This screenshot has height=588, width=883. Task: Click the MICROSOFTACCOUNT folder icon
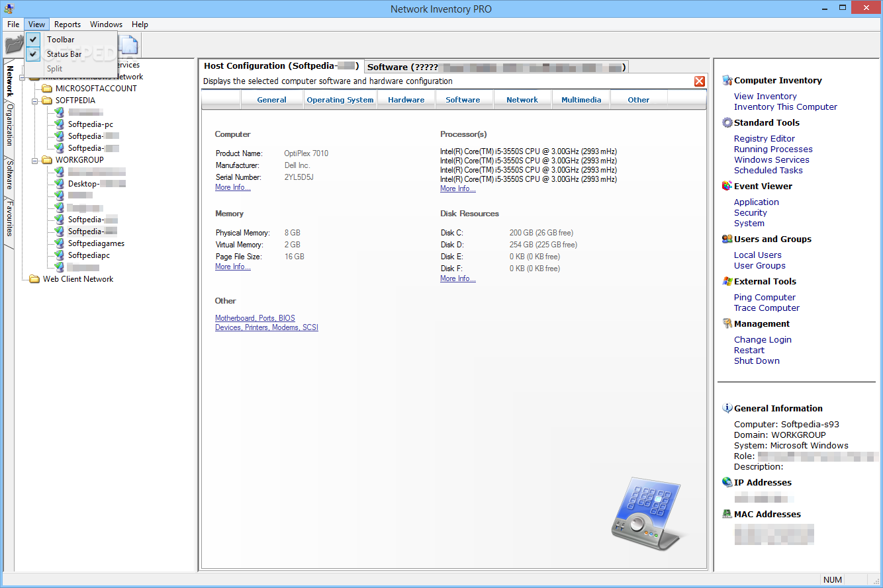coord(46,89)
